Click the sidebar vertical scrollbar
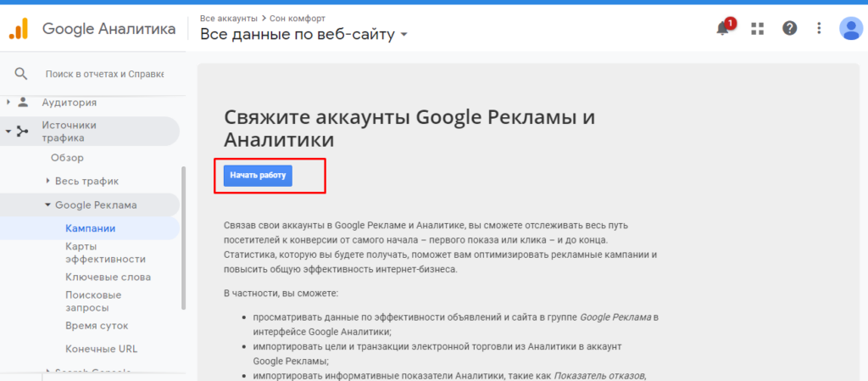 (183, 238)
